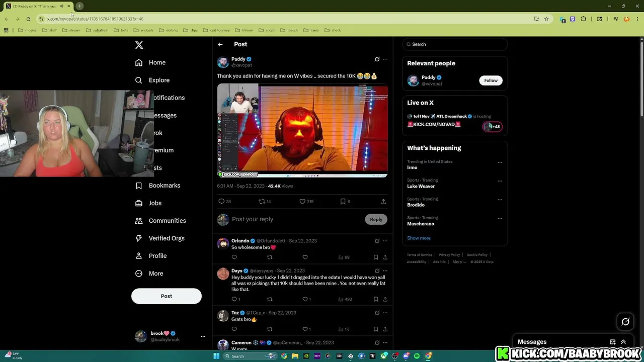Click the Post your reply field
The width and height of the screenshot is (644, 362).
click(296, 219)
